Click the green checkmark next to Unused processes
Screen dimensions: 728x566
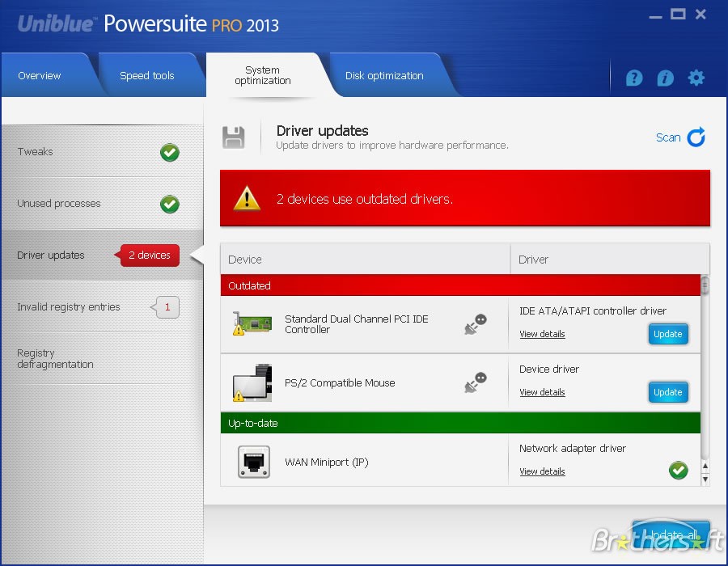[x=170, y=204]
